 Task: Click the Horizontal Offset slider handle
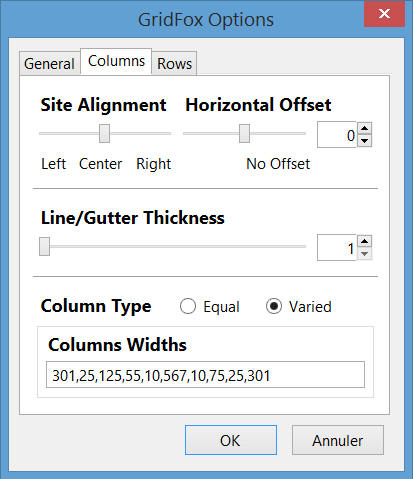244,133
